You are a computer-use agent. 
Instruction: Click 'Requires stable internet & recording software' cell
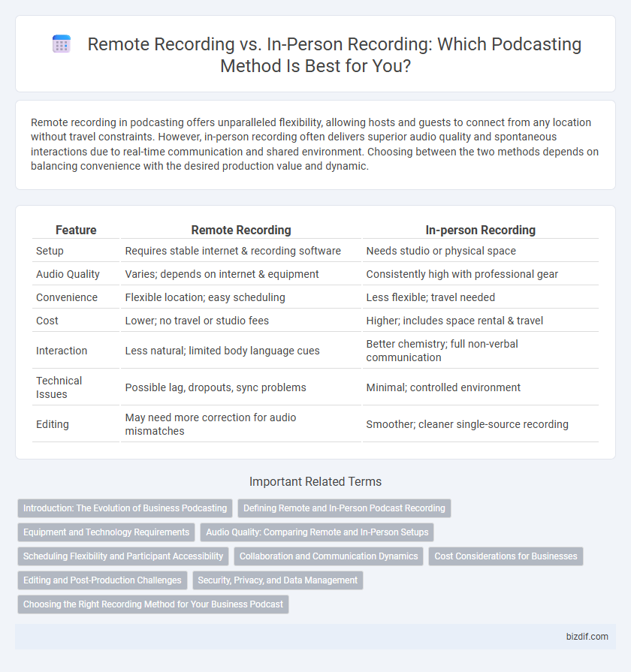241,251
